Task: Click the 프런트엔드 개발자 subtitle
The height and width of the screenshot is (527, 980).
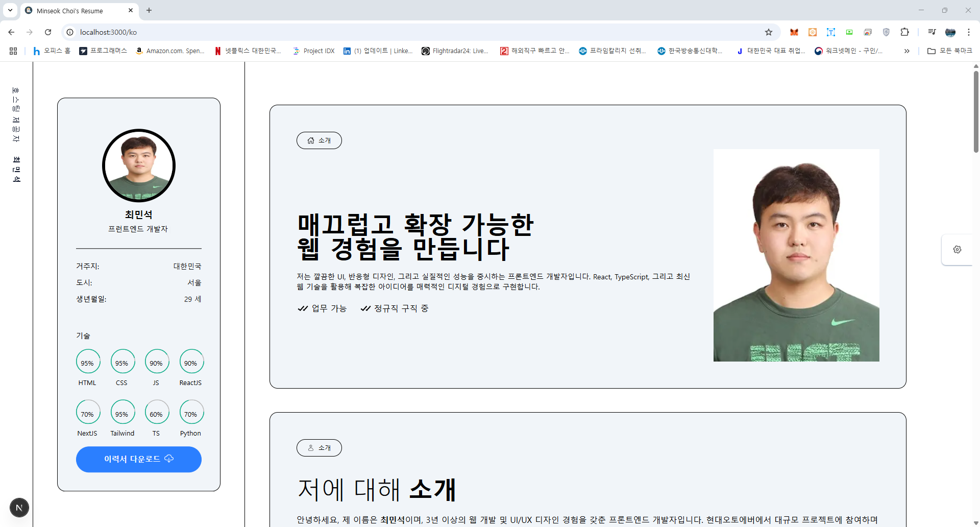Action: tap(138, 229)
